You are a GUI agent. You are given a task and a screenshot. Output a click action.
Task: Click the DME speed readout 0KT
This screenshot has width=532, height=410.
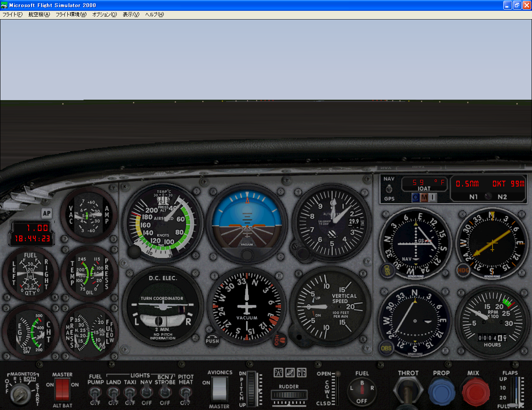499,184
